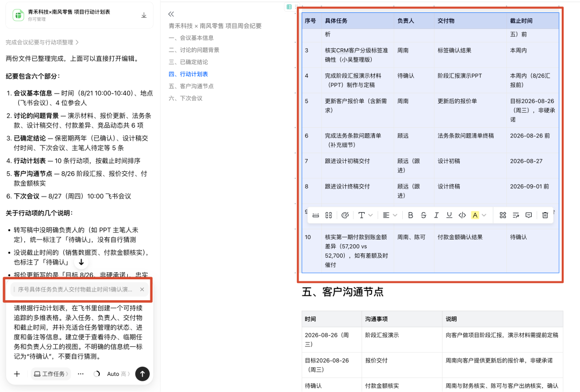The width and height of the screenshot is (580, 392).
Task: Click the lines-with-arrow icon in toolbar
Action: (516, 215)
